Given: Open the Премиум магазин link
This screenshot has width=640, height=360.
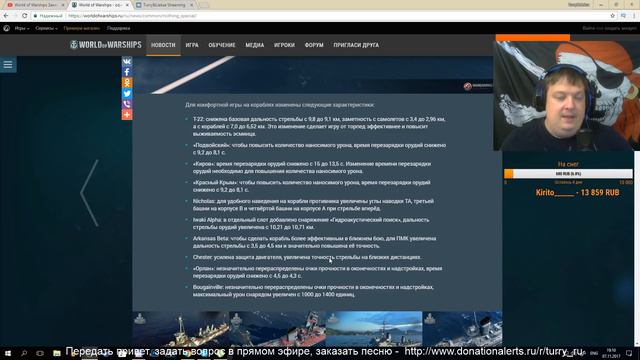Looking at the screenshot, I should (x=82, y=28).
